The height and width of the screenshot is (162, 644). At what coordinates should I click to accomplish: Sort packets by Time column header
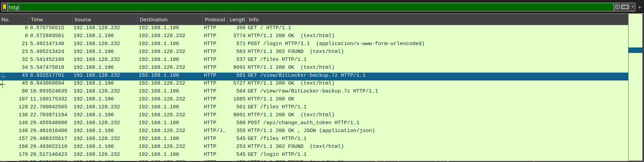coord(50,20)
